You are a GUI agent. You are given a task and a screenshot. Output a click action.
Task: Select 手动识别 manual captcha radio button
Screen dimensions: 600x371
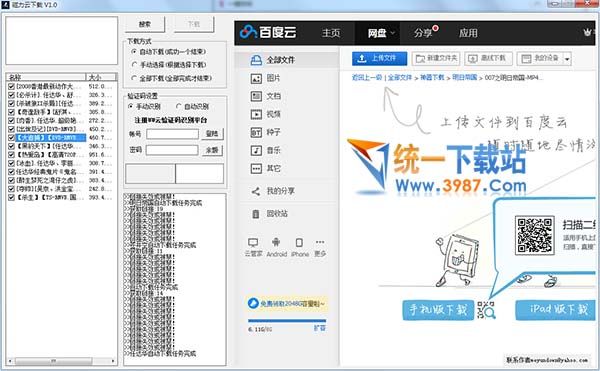[x=131, y=106]
